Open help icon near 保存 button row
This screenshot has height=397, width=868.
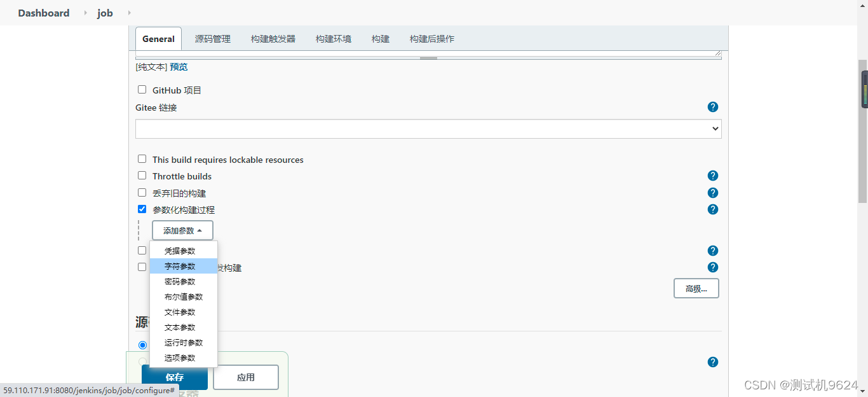coord(713,362)
